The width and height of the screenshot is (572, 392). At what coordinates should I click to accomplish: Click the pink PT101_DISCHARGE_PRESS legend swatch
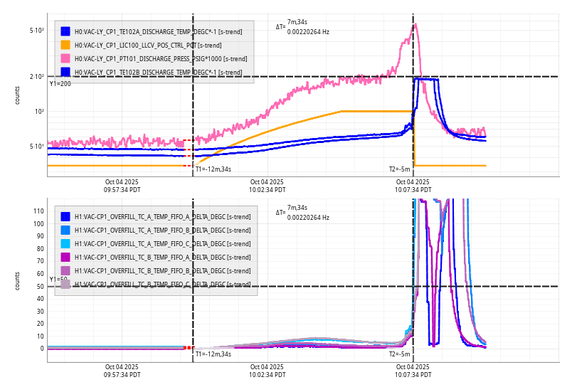tap(65, 58)
